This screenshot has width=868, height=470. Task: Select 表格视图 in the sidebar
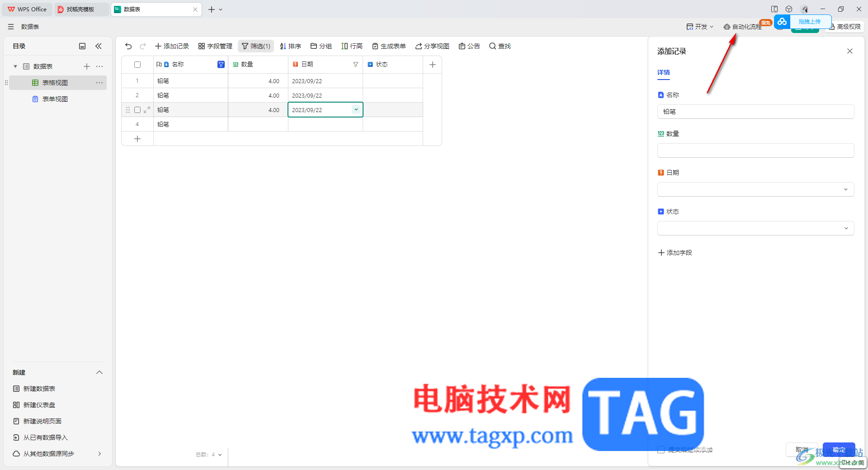(x=58, y=83)
